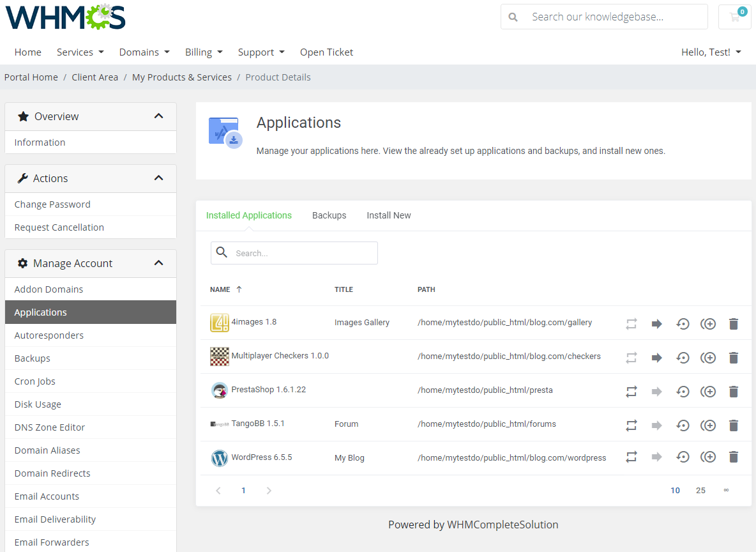756x552 pixels.
Task: Sync the TangoBB 1.5.1 installation
Action: [631, 425]
